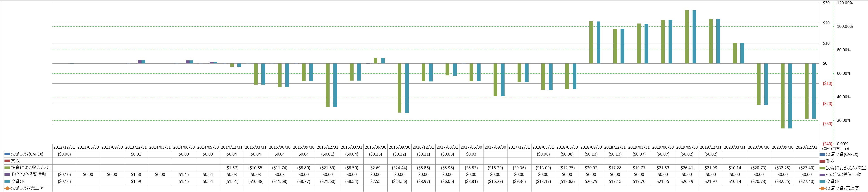Select the 2016/09/30 date column header
The width and height of the screenshot is (868, 192).
pyautogui.click(x=400, y=147)
